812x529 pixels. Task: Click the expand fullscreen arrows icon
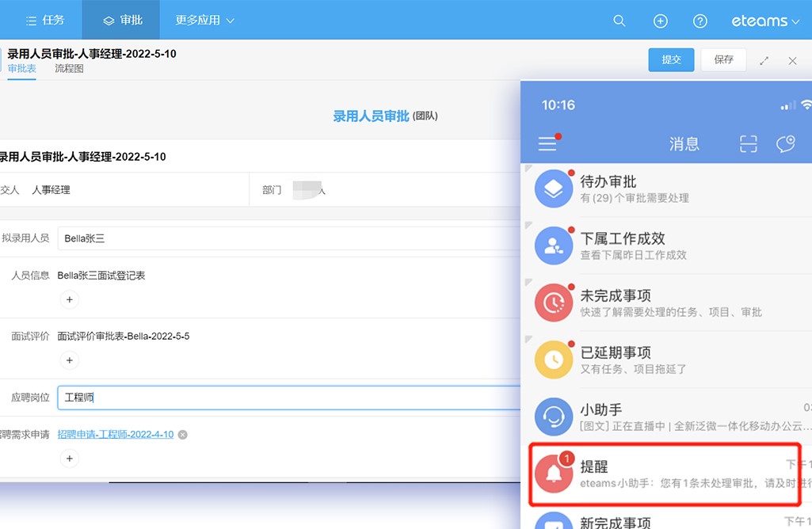[764, 61]
